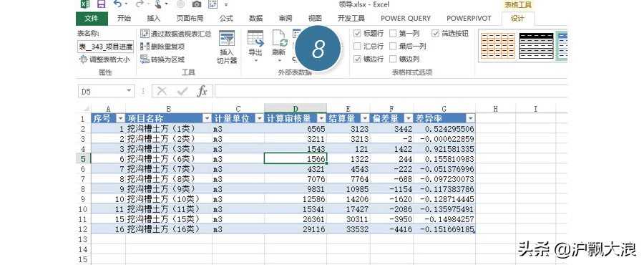644x265 pixels.
Task: Click the Excel logo icon in title bar
Action: click(85, 4)
